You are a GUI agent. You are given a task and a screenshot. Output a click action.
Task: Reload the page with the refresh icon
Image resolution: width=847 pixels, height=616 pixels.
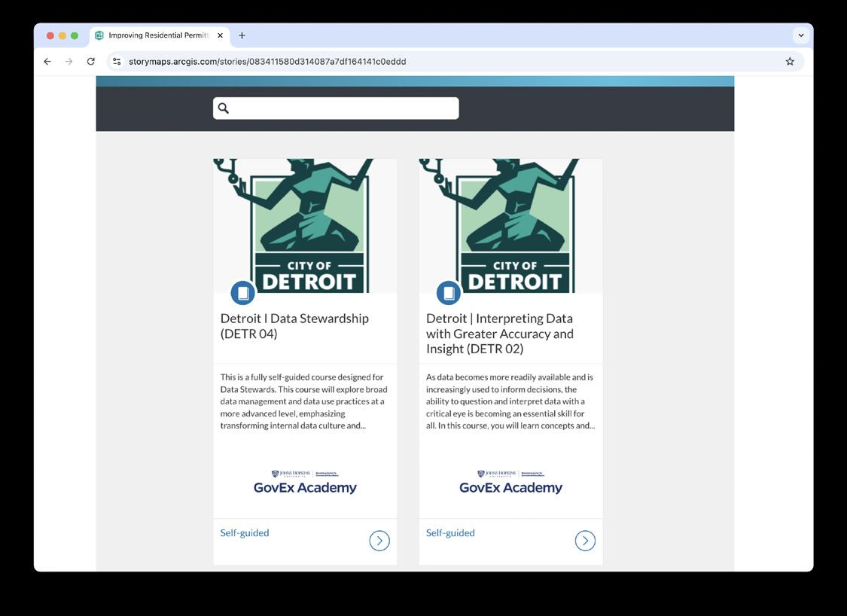(x=91, y=62)
